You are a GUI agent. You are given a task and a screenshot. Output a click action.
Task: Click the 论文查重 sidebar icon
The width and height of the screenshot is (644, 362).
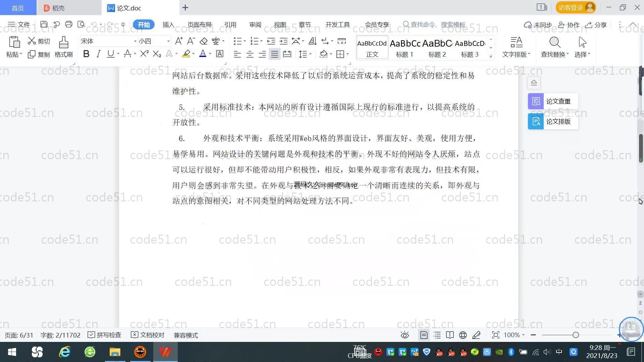coord(536,101)
